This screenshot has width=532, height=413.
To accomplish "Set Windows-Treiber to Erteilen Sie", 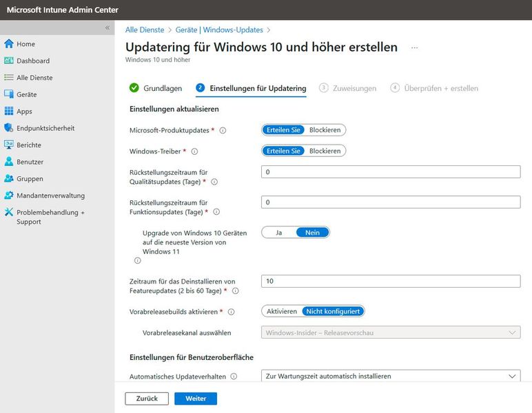I will [283, 151].
